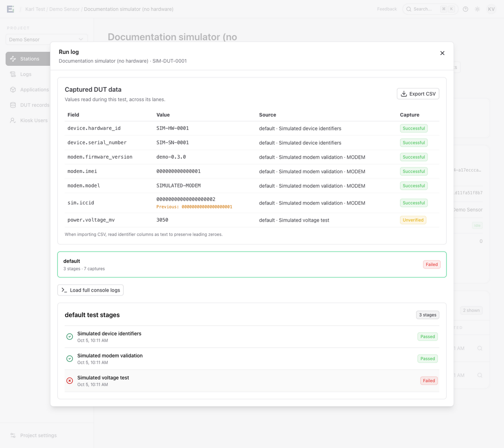This screenshot has width=504, height=448.
Task: Open the Feedback link
Action: (387, 9)
